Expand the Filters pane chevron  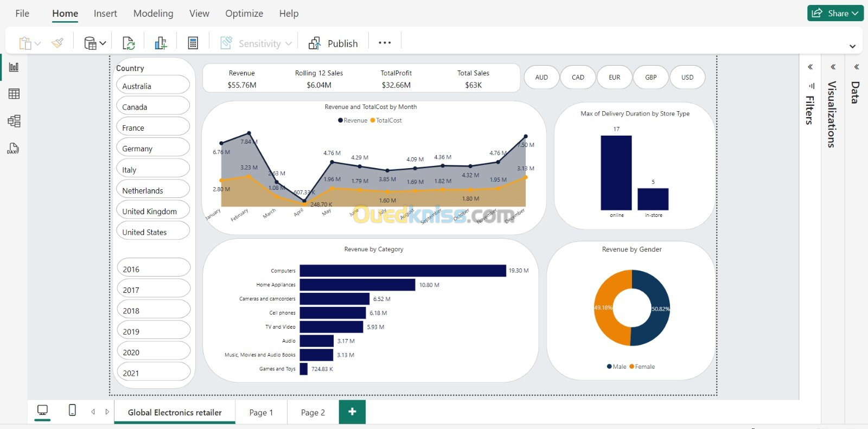click(x=810, y=67)
